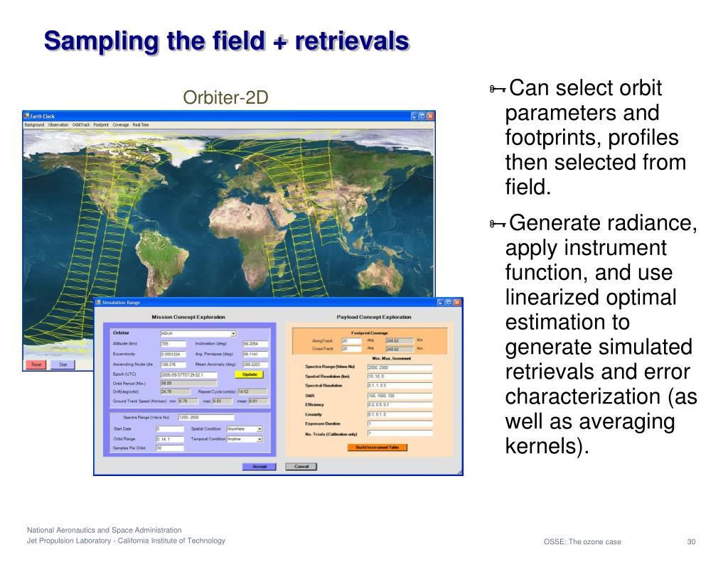Close the Earth Clock window

click(430, 116)
